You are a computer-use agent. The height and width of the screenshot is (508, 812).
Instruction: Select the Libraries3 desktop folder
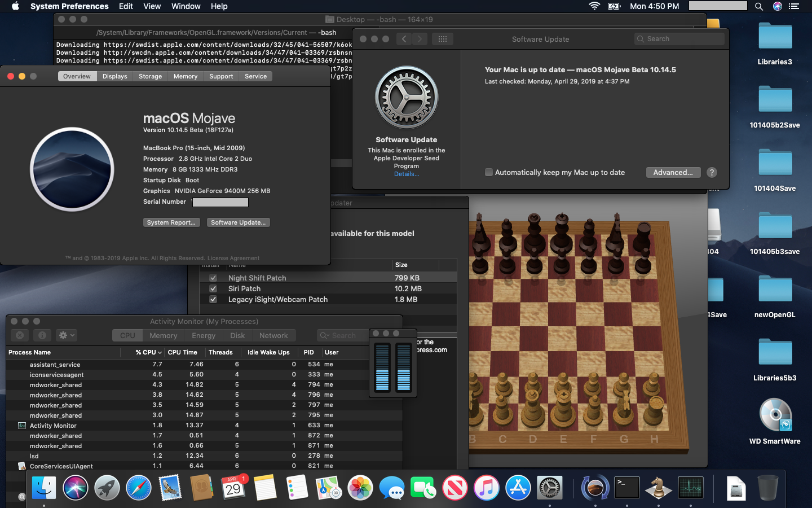point(775,44)
